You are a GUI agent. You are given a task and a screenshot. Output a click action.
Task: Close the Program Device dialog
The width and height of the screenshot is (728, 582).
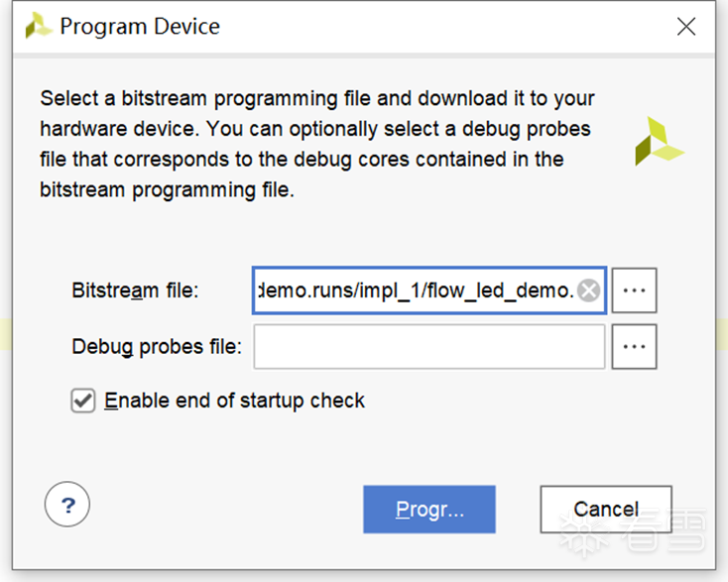686,27
